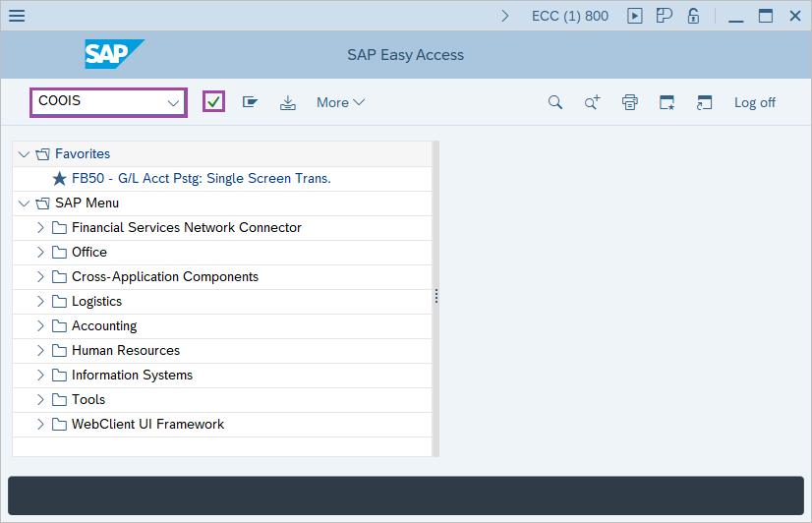Open the command field history dropdown arrow
Image resolution: width=812 pixels, height=523 pixels.
coord(173,102)
